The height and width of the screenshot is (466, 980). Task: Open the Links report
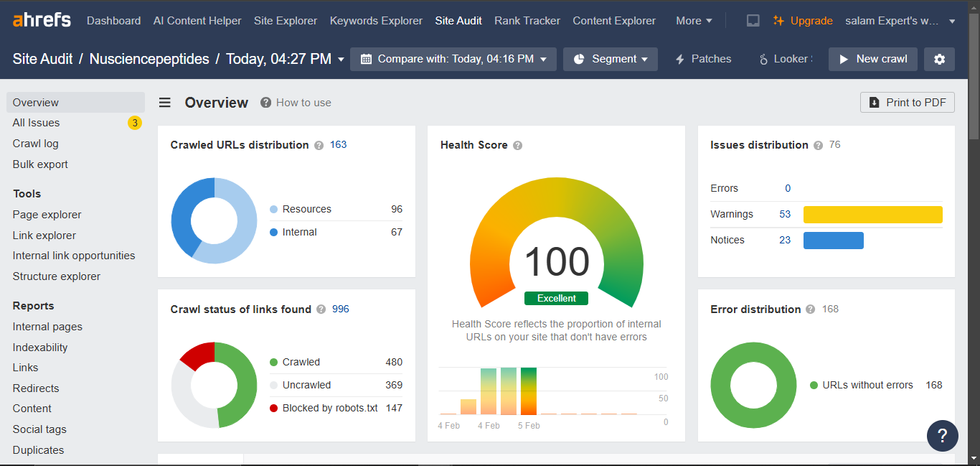click(25, 368)
